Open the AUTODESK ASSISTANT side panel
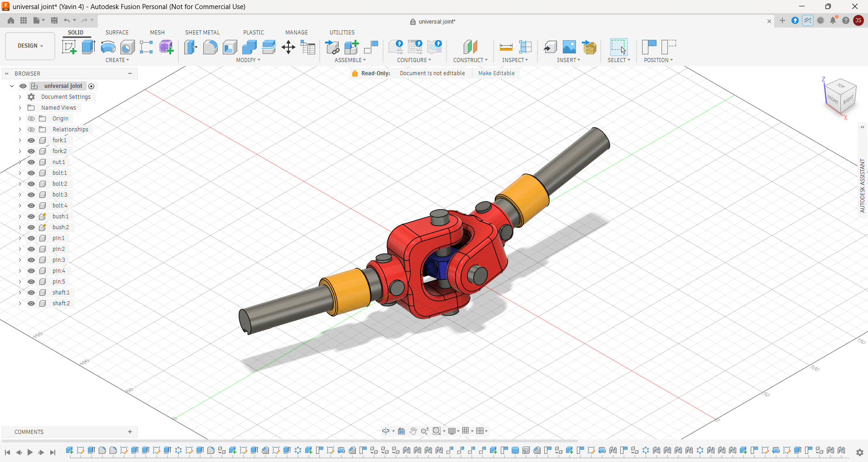 (862, 186)
